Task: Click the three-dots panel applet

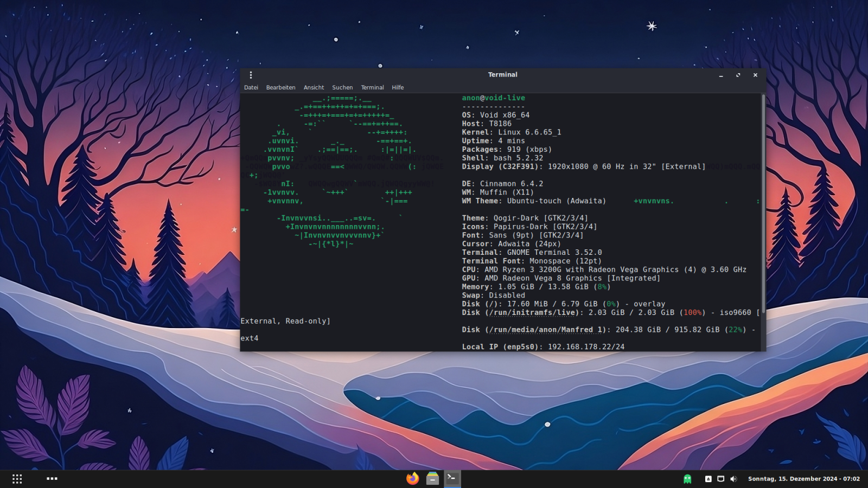Action: coord(52,479)
